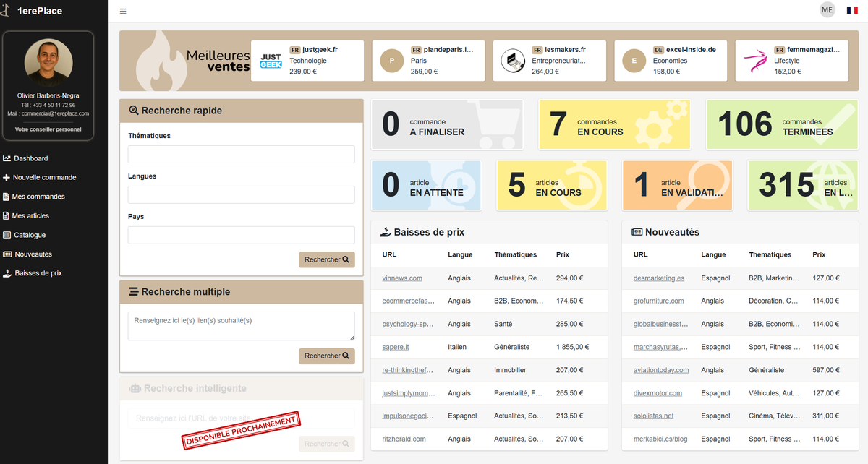868x464 pixels.
Task: Click the Généraliste cell in sapere.it row
Action: [x=512, y=347]
